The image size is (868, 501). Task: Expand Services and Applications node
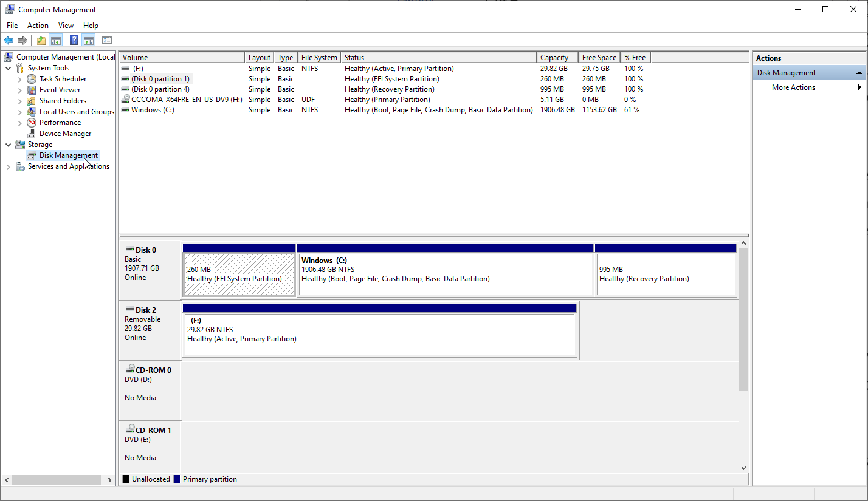(9, 166)
